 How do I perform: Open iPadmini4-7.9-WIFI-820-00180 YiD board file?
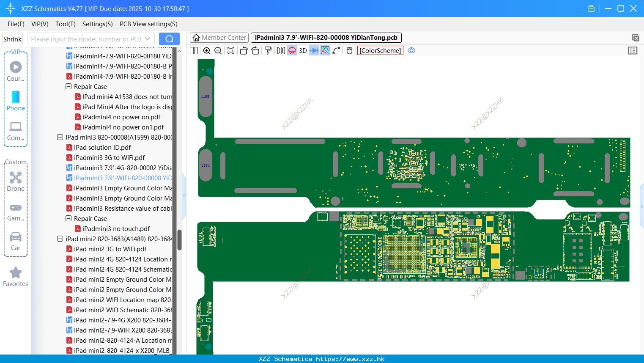pos(119,56)
